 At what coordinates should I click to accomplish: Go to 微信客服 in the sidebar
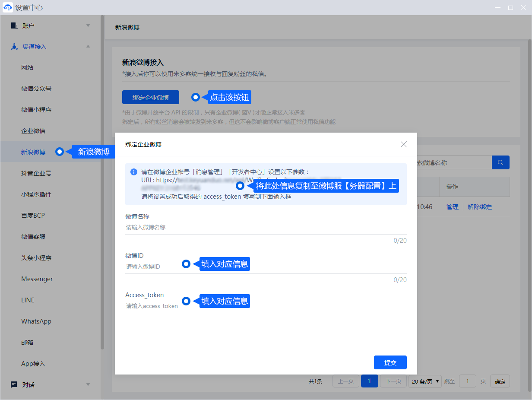(33, 237)
